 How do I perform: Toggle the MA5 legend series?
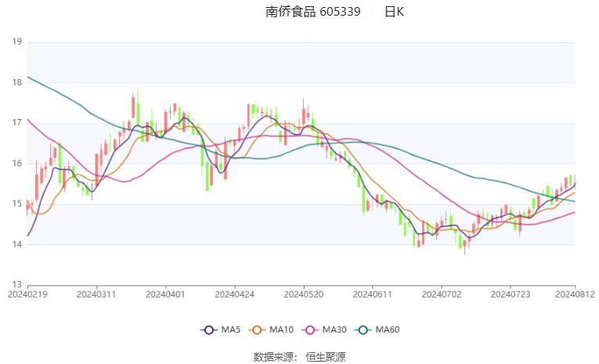[x=219, y=330]
